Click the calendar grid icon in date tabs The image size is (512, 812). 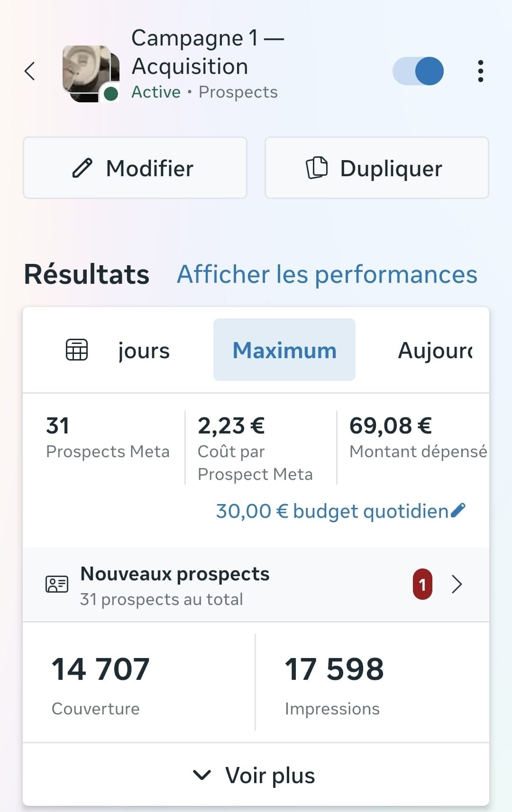76,350
